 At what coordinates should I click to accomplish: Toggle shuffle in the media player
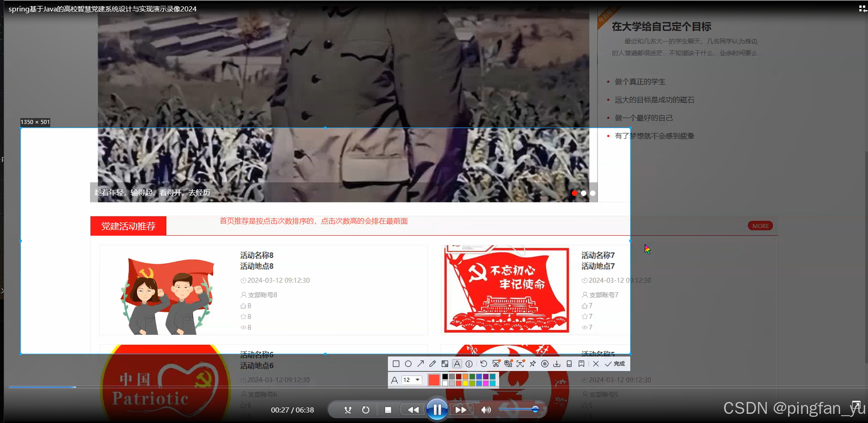(348, 410)
